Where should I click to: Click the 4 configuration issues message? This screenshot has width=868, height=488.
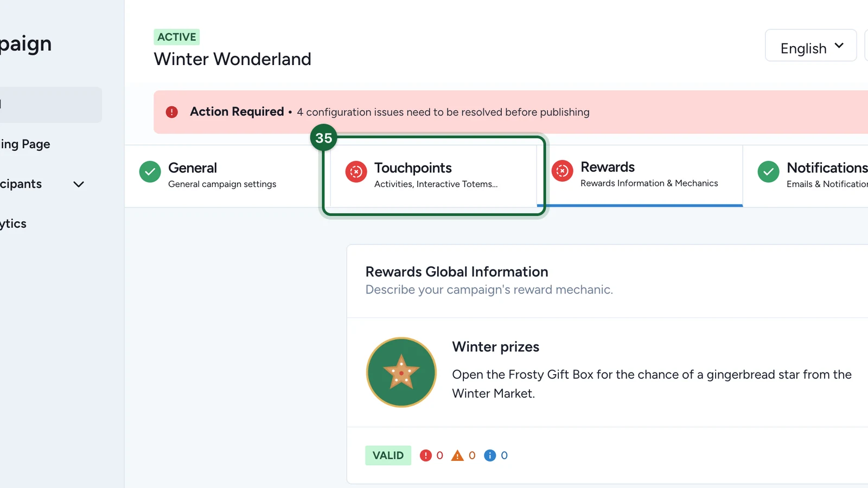click(443, 112)
